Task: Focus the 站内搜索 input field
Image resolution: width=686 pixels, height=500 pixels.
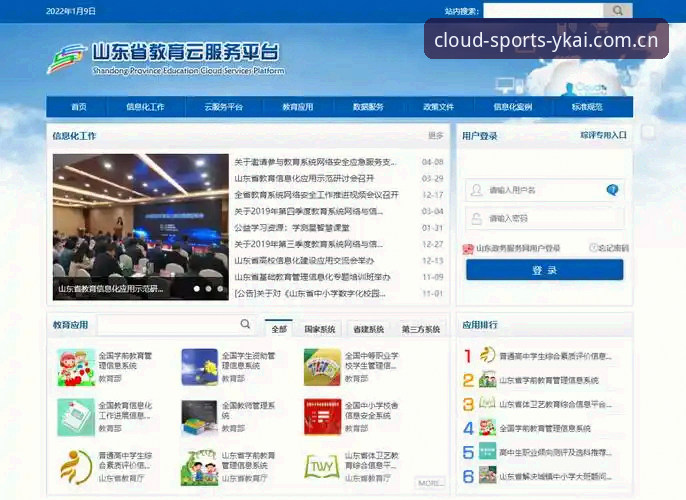Action: point(543,11)
